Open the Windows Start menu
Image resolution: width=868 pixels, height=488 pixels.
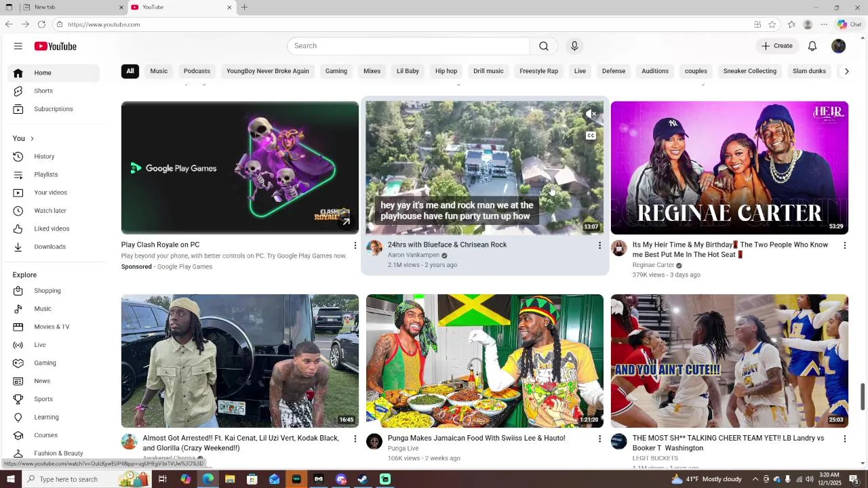coord(10,479)
